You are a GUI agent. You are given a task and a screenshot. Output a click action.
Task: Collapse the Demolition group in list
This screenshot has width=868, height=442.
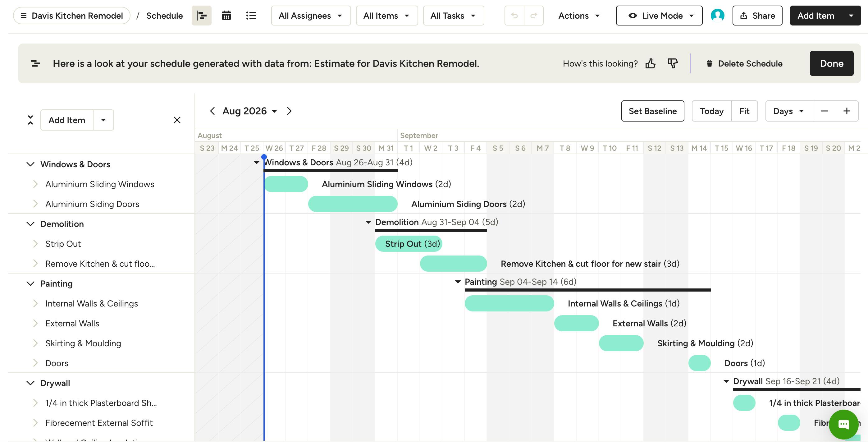point(30,224)
